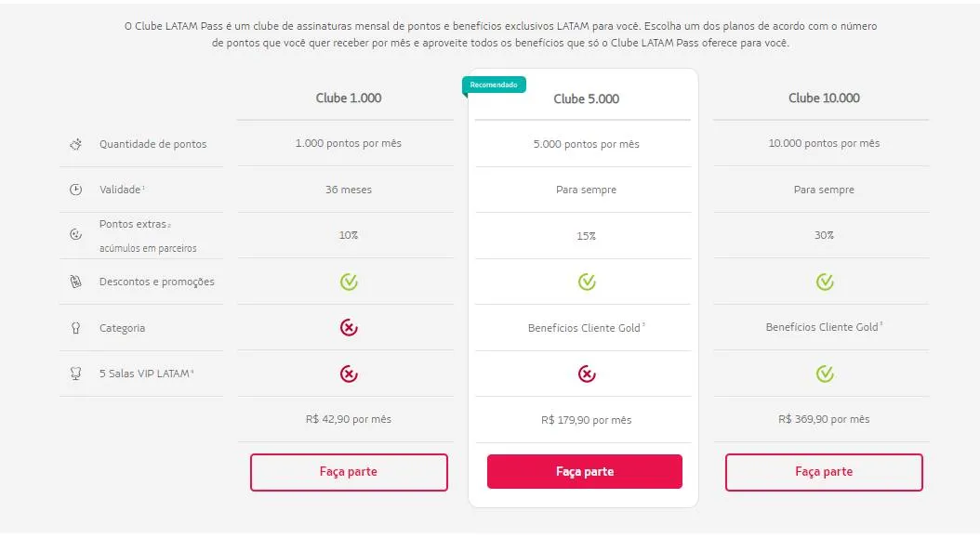The width and height of the screenshot is (980, 538).
Task: Toggle the red X for Clube 5.000 VIP lounges
Action: (584, 374)
